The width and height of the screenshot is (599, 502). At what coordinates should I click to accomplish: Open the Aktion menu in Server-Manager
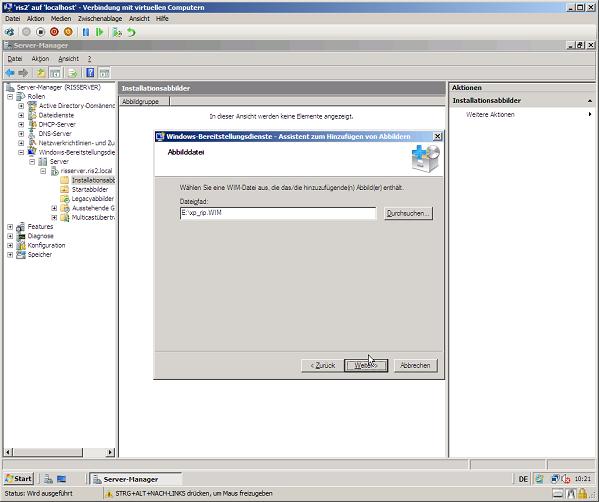pyautogui.click(x=40, y=58)
